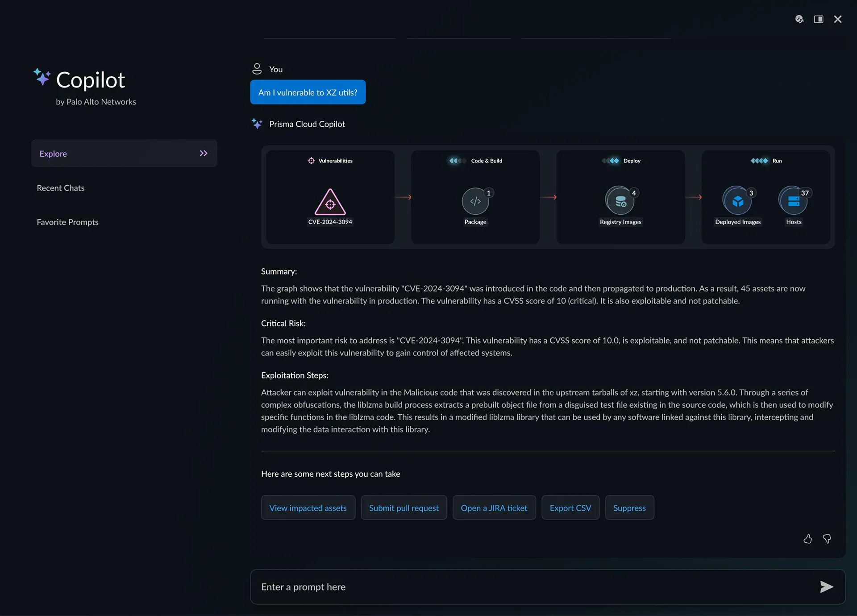Click Submit pull request button
The image size is (857, 616).
(404, 508)
